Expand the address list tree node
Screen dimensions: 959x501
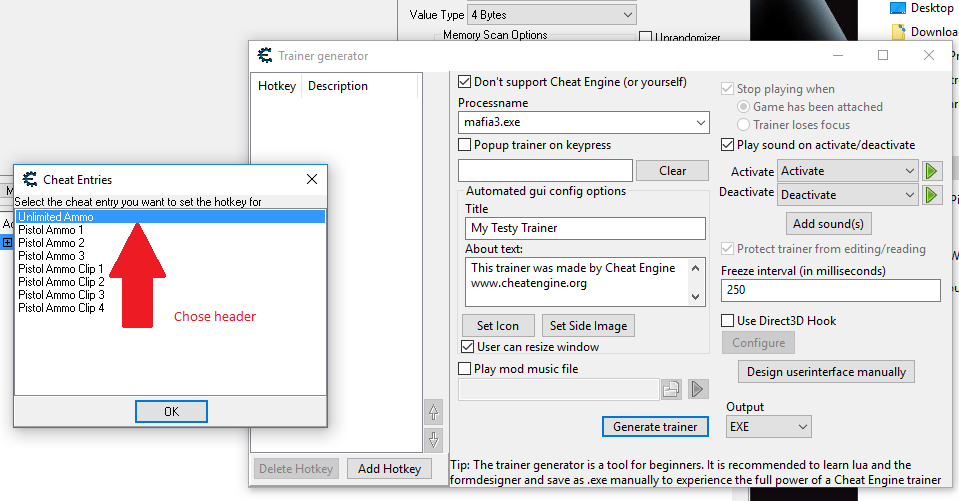click(x=7, y=242)
